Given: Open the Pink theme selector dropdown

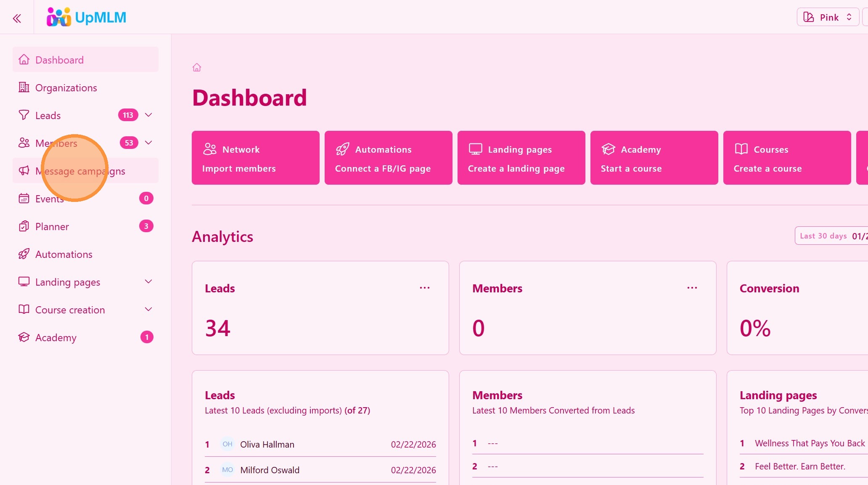Looking at the screenshot, I should [x=827, y=17].
